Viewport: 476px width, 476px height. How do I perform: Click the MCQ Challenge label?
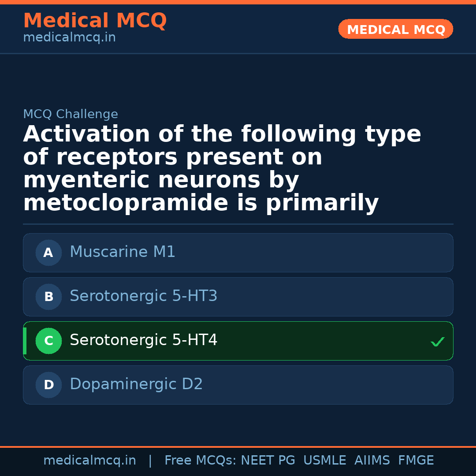(71, 115)
